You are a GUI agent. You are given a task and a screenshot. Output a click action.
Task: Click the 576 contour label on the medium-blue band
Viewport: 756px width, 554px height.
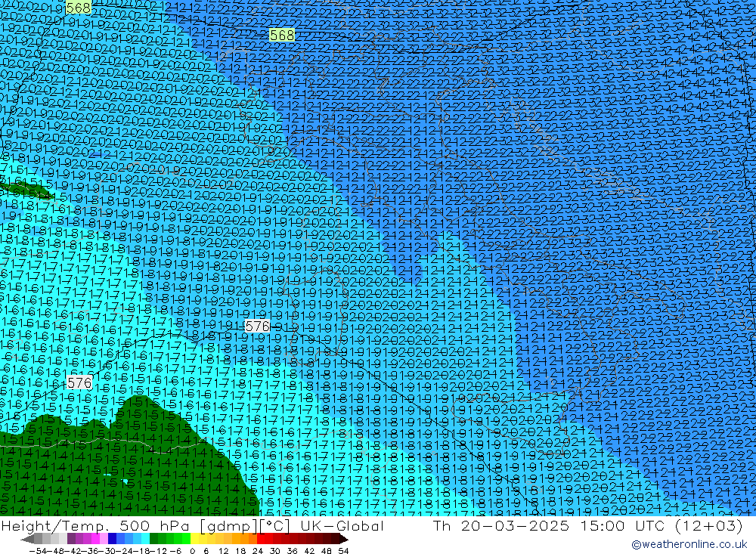257,327
